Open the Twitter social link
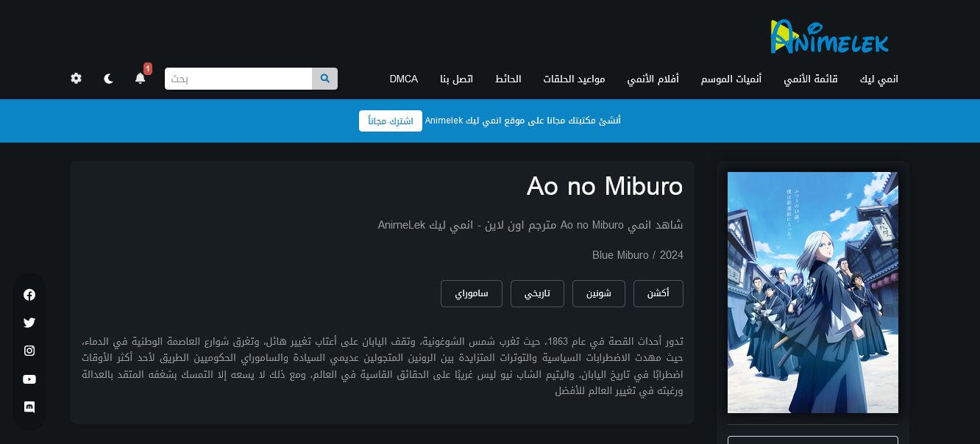The width and height of the screenshot is (980, 444). coord(29,323)
